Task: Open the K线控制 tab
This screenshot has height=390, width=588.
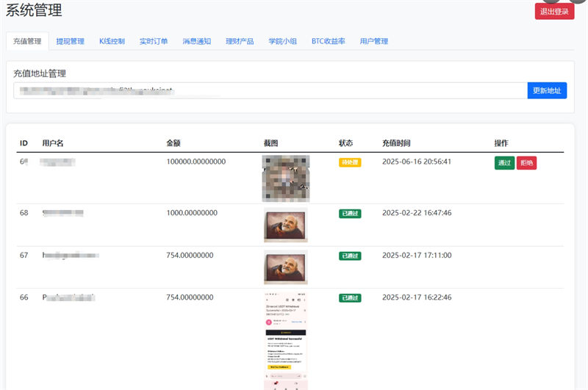Action: [x=112, y=41]
